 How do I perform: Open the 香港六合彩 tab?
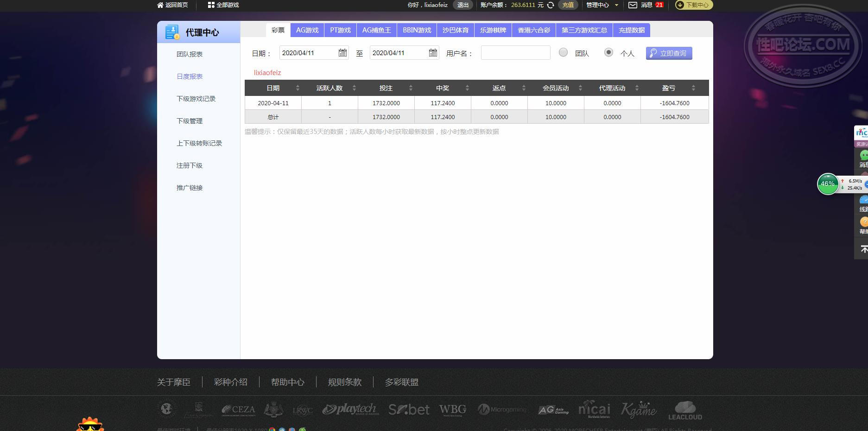534,30
